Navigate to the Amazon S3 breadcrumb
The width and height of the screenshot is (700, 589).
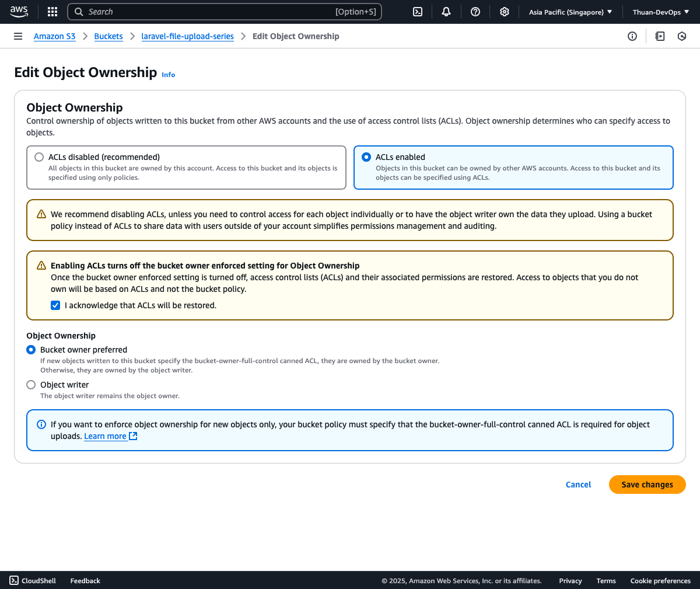coord(54,36)
